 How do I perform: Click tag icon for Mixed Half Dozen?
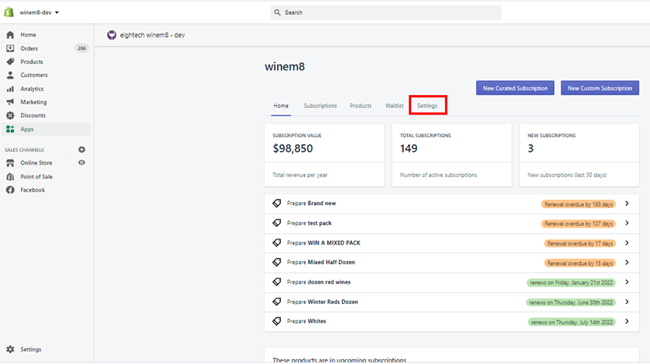(x=276, y=262)
